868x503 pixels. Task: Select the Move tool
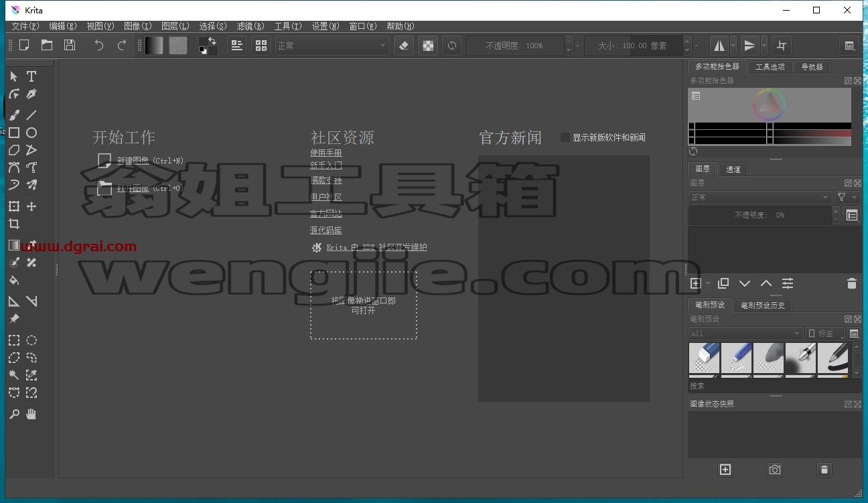[31, 206]
